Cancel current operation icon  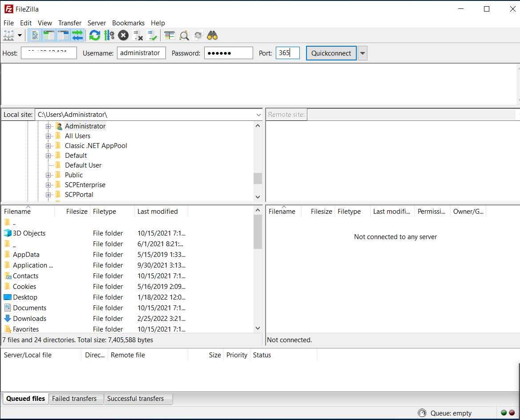(123, 35)
